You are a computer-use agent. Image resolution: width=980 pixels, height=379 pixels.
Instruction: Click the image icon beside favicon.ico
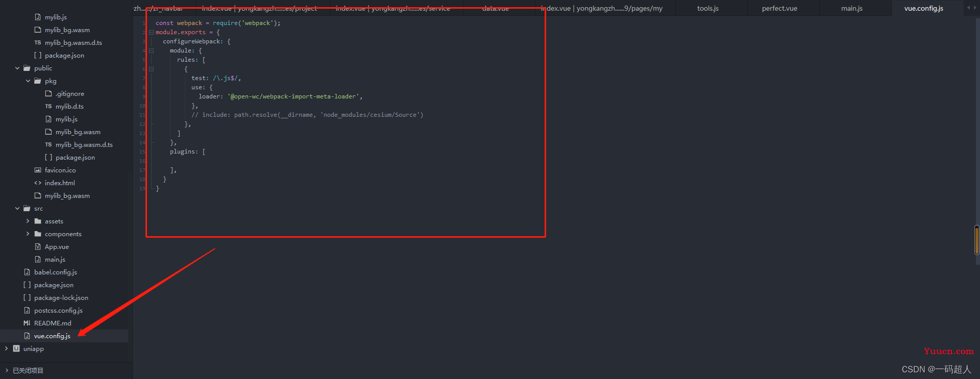(38, 170)
